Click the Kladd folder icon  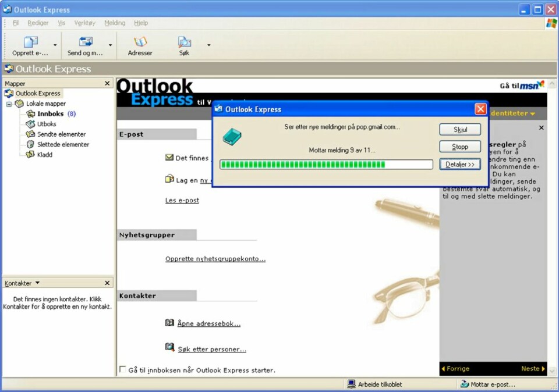[31, 155]
